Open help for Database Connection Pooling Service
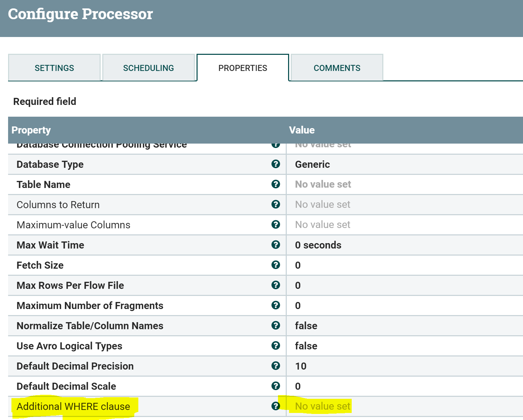 pyautogui.click(x=276, y=144)
